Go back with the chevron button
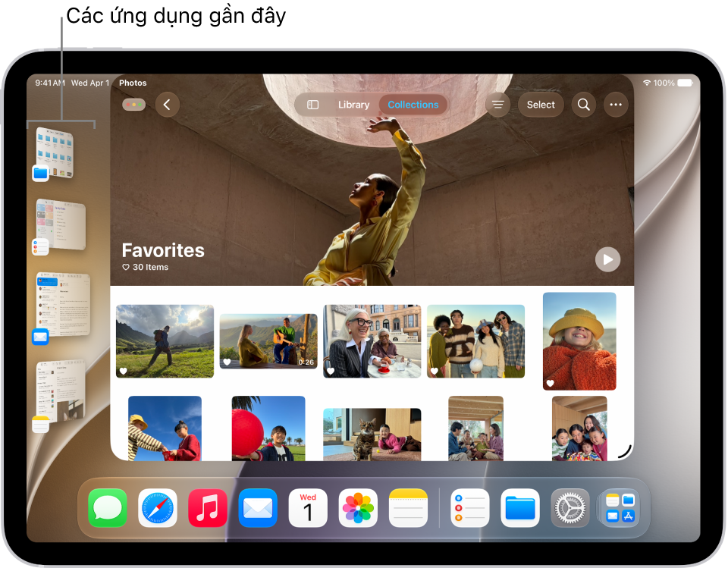Viewport: 728px width, 571px height. (x=167, y=105)
